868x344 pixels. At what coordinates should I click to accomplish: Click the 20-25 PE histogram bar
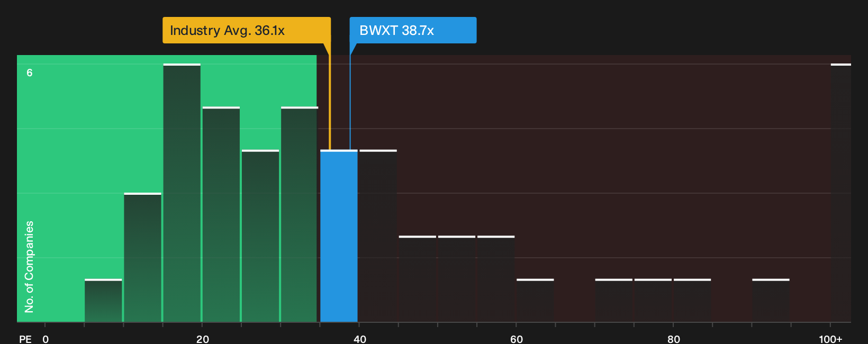[221, 214]
